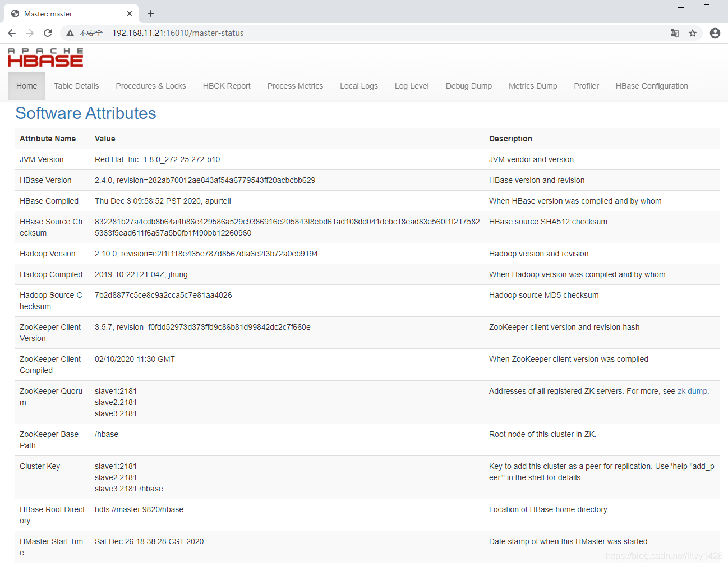This screenshot has width=728, height=566.
Task: Click the Software Attributes heading
Action: pyautogui.click(x=86, y=113)
